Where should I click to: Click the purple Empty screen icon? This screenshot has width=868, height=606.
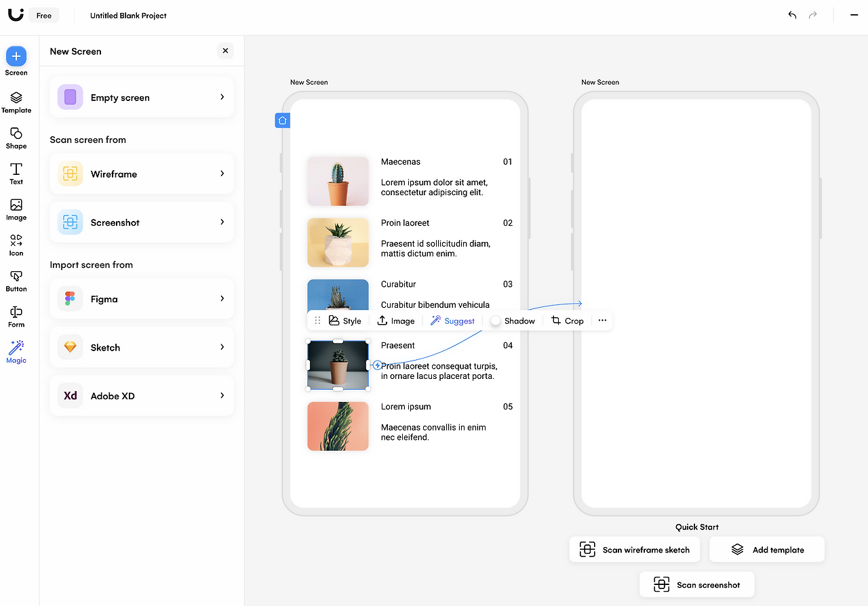coord(71,98)
